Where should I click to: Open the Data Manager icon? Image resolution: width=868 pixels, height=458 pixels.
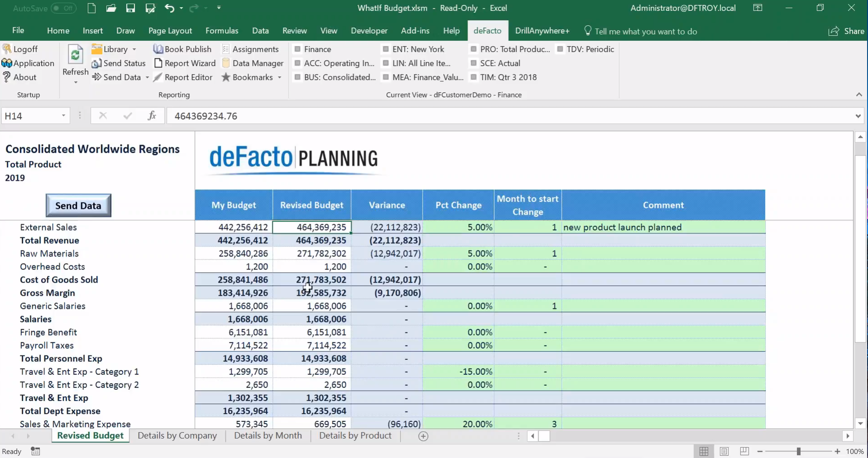226,63
